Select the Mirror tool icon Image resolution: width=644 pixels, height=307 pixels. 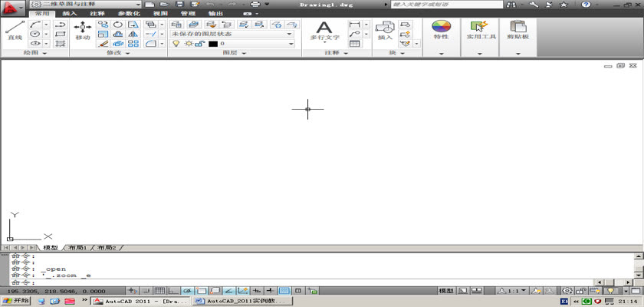133,34
